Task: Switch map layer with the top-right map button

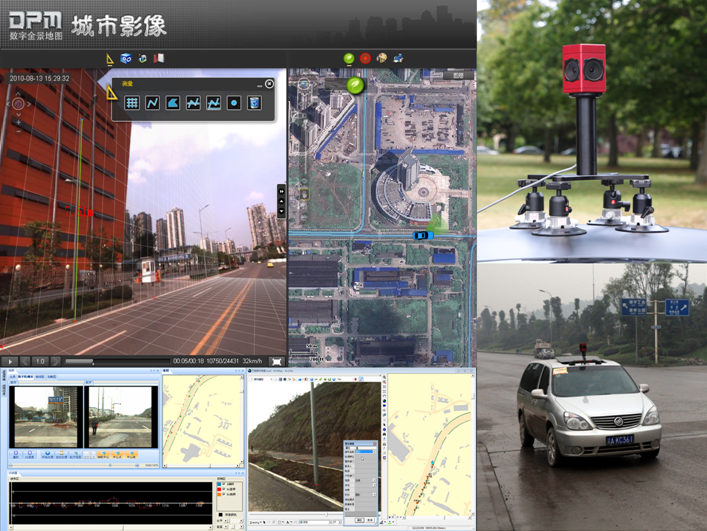Action: point(459,75)
